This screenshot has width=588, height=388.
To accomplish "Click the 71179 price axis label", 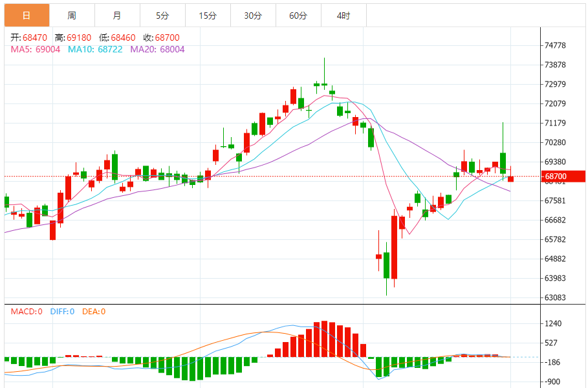I will coord(555,123).
